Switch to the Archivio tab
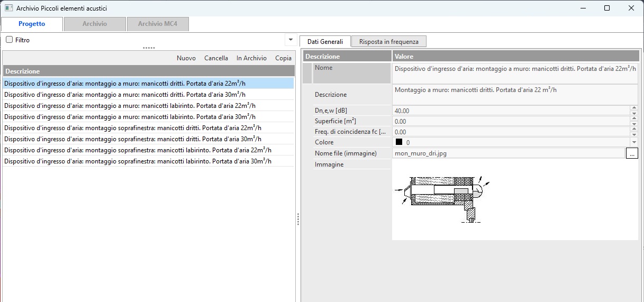This screenshot has width=644, height=302. [95, 24]
